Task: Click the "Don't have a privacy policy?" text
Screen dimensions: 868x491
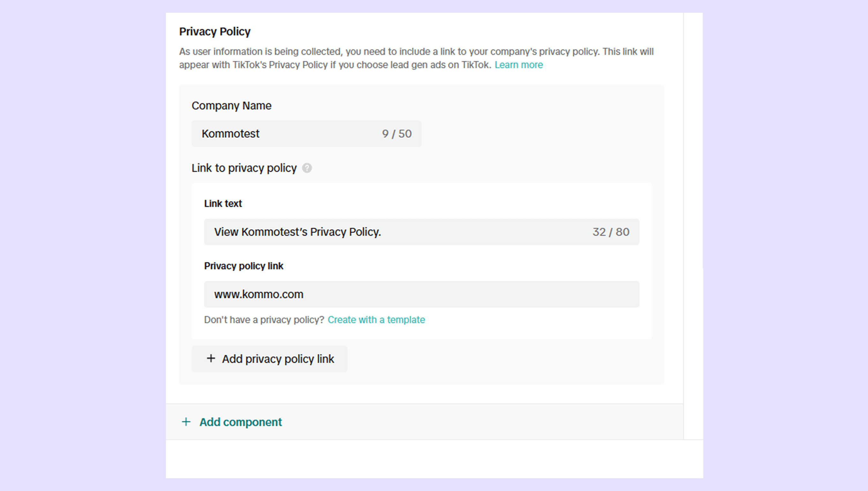Action: tap(264, 320)
